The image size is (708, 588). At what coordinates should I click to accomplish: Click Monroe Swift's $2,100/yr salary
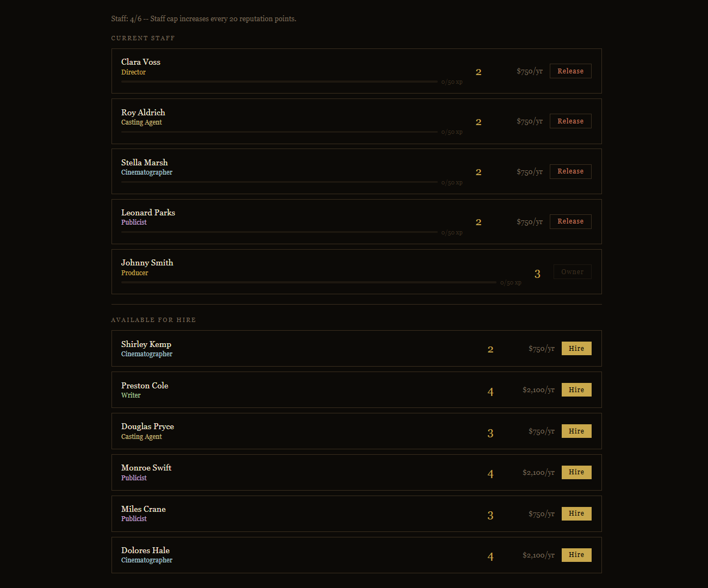(x=538, y=473)
